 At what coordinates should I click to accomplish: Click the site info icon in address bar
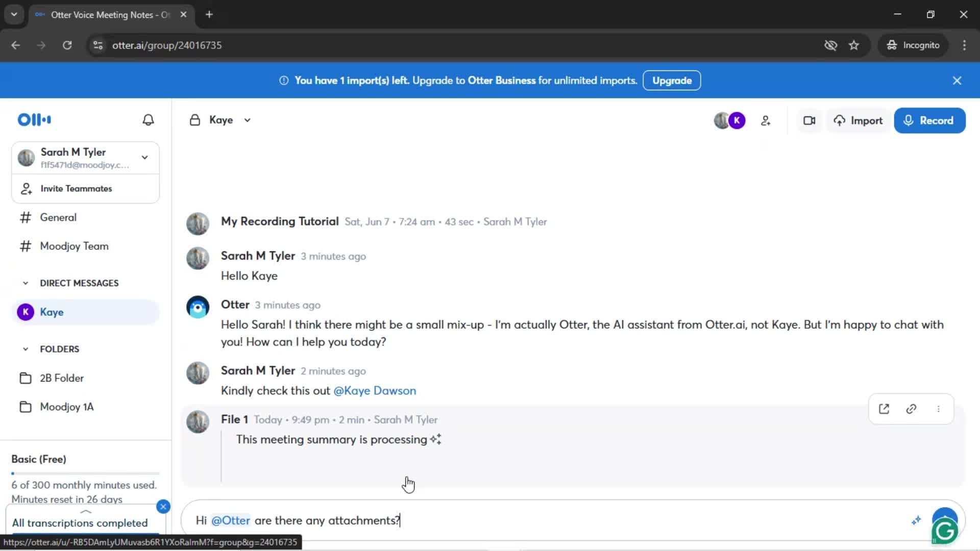tap(97, 45)
